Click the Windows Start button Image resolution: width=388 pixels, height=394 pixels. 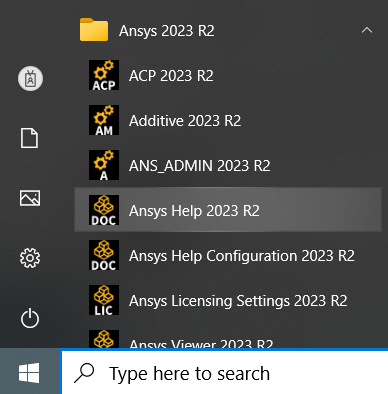coord(29,372)
